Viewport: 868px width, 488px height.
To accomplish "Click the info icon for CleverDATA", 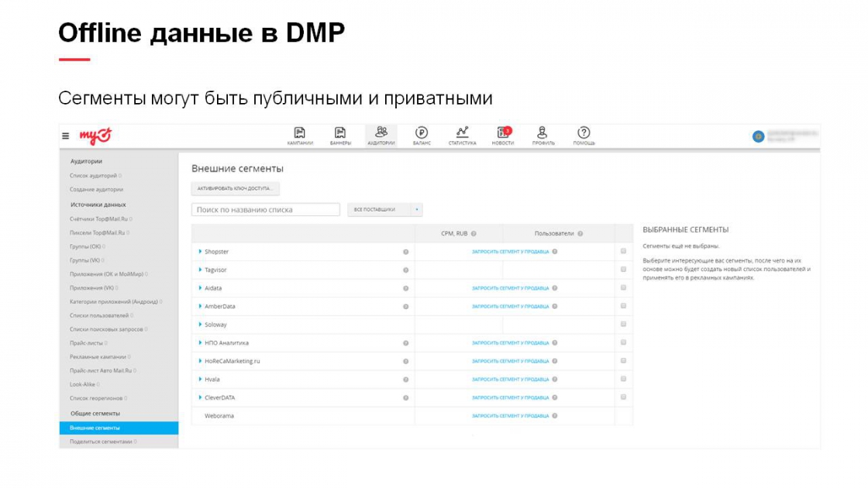I will click(x=406, y=398).
